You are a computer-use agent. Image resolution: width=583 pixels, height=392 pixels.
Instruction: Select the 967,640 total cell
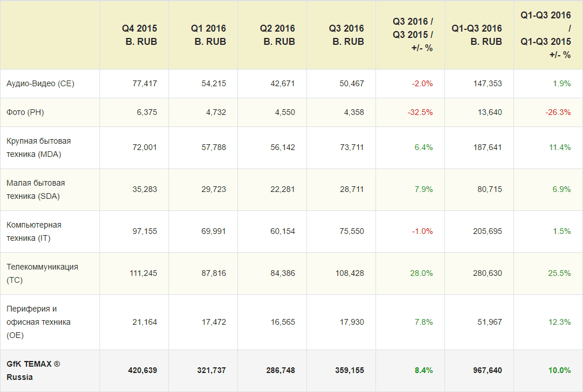[x=487, y=370]
